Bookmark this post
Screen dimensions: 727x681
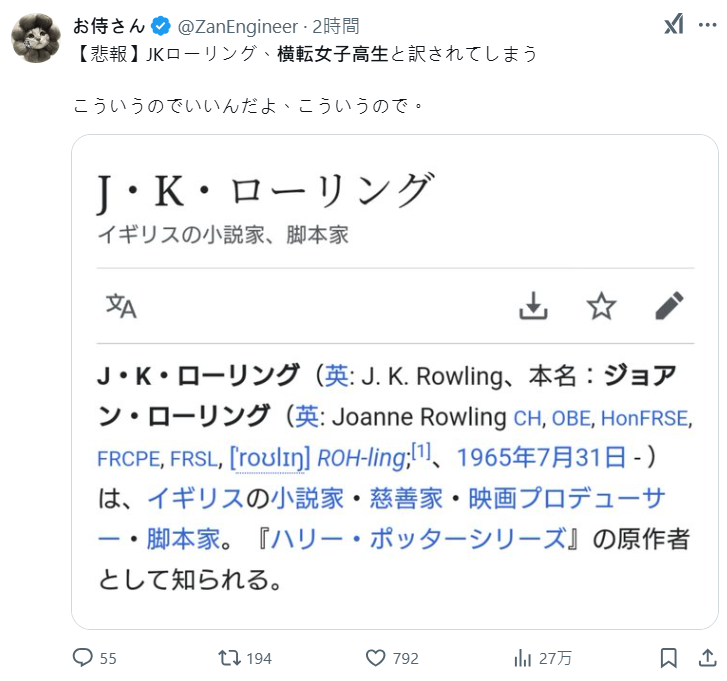coord(669,658)
